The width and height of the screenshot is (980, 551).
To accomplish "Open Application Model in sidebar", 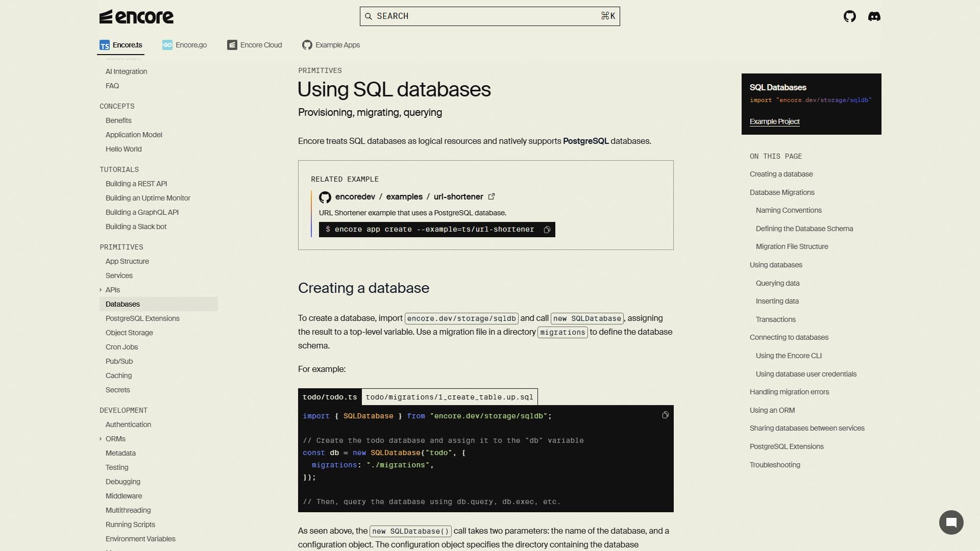I will (x=134, y=135).
